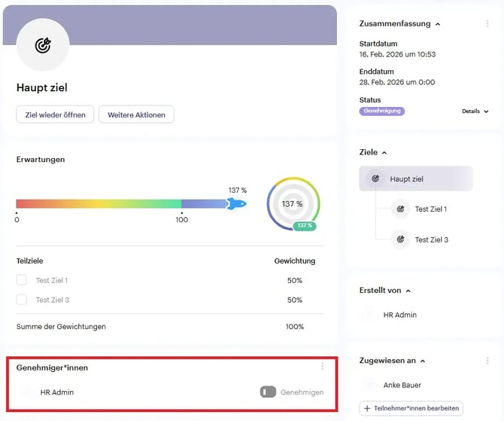
Task: Click the Teilziele column header
Action: click(29, 261)
